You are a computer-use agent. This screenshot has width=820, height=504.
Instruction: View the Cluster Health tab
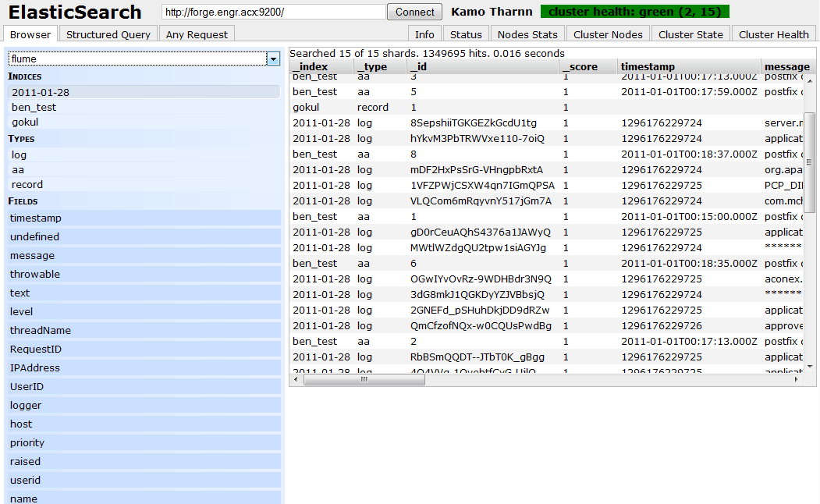point(773,34)
